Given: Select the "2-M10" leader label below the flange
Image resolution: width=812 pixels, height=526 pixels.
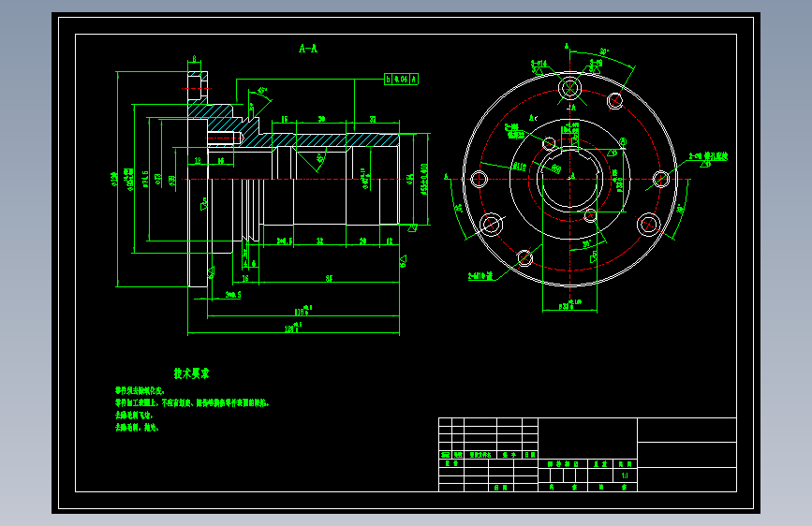Looking at the screenshot, I should (x=480, y=276).
